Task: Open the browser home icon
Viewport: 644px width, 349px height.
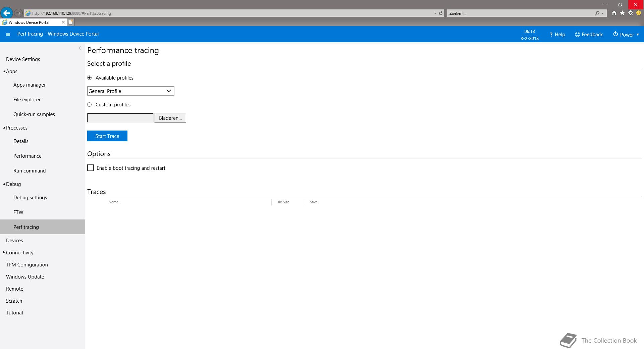Action: click(x=614, y=13)
